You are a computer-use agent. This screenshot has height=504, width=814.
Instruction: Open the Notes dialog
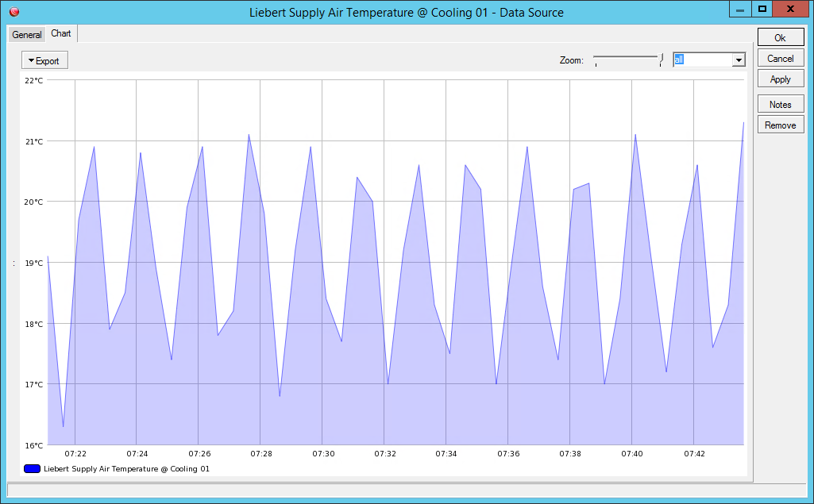coord(780,103)
